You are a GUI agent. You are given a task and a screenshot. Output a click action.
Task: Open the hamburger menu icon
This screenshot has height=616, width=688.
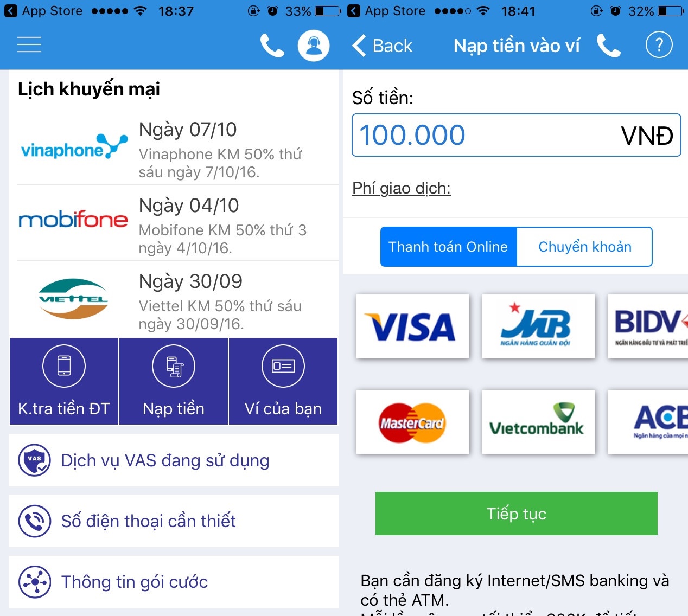click(29, 44)
